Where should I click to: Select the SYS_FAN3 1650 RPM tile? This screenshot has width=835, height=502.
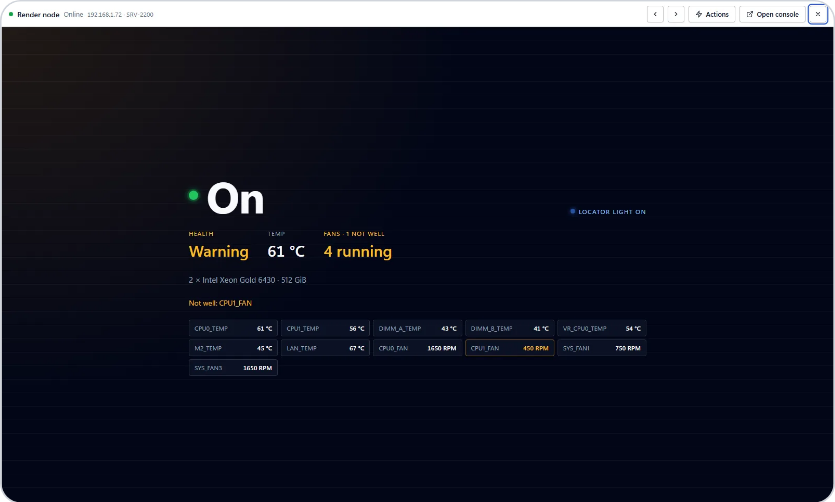click(x=233, y=368)
